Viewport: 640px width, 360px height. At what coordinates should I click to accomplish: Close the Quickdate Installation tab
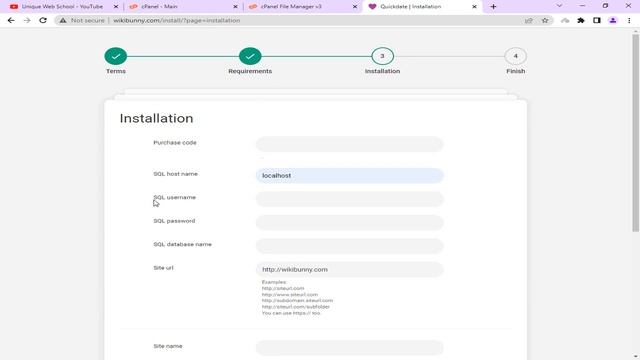pyautogui.click(x=474, y=7)
